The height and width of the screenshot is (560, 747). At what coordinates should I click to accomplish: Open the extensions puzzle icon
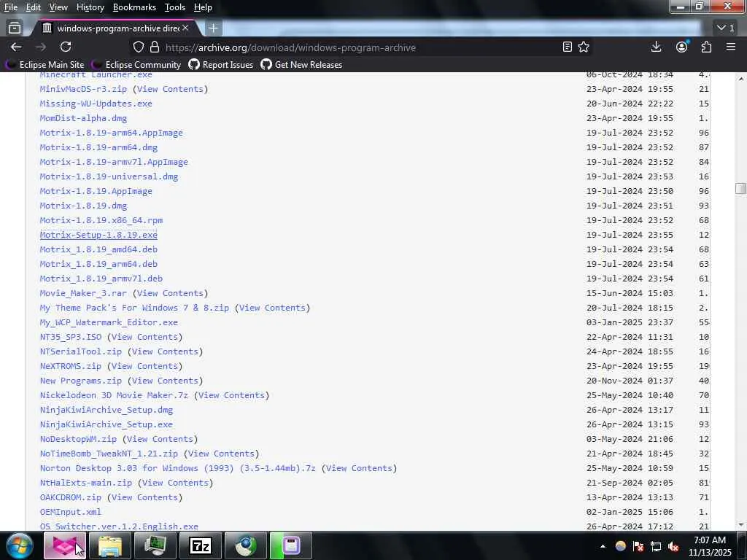click(x=706, y=47)
